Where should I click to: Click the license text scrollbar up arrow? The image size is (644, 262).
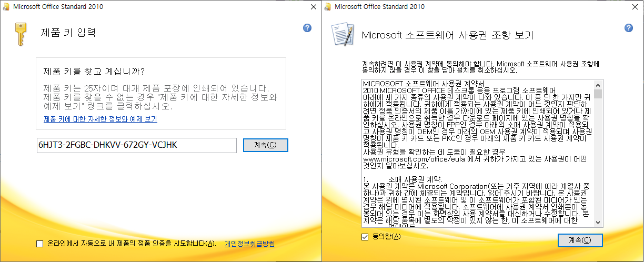tap(598, 84)
